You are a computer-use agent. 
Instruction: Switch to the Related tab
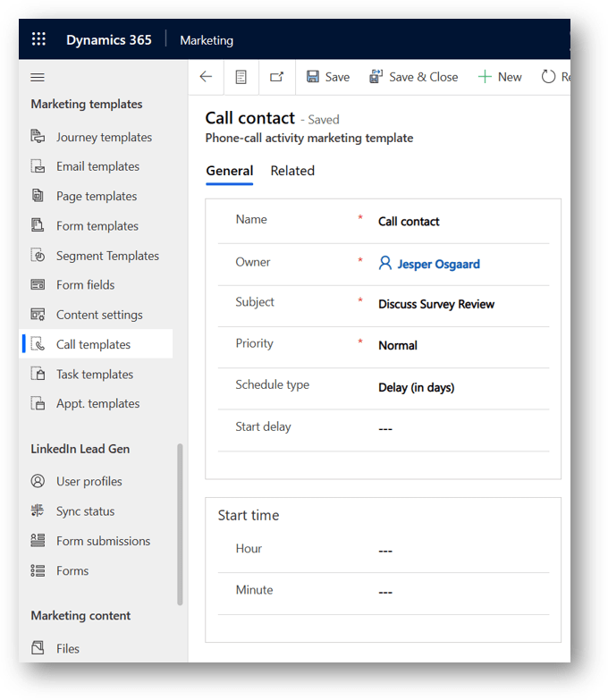click(x=292, y=171)
